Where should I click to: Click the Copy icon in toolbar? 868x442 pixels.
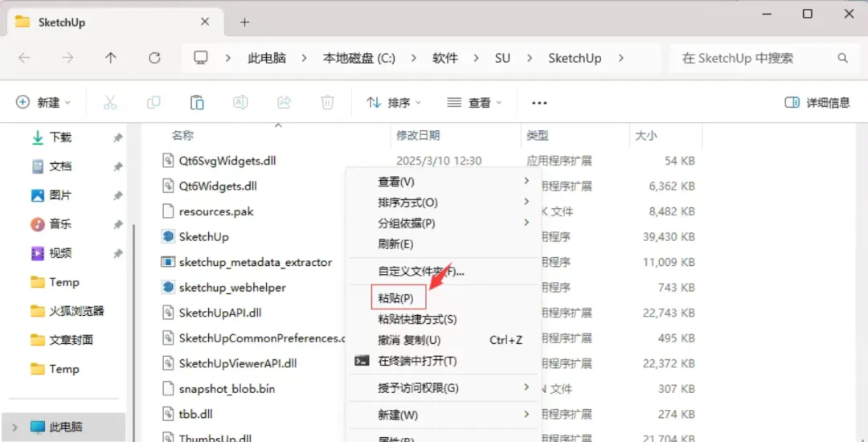point(154,102)
